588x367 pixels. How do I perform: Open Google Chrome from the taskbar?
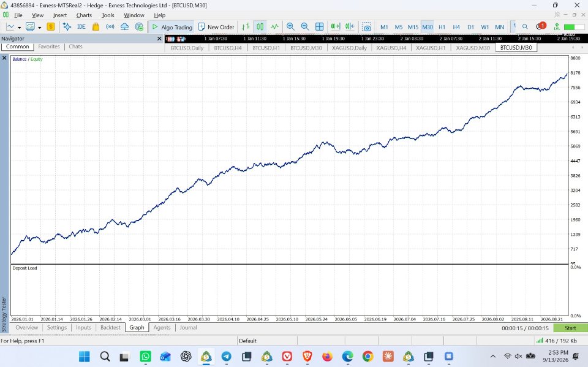coord(368,356)
